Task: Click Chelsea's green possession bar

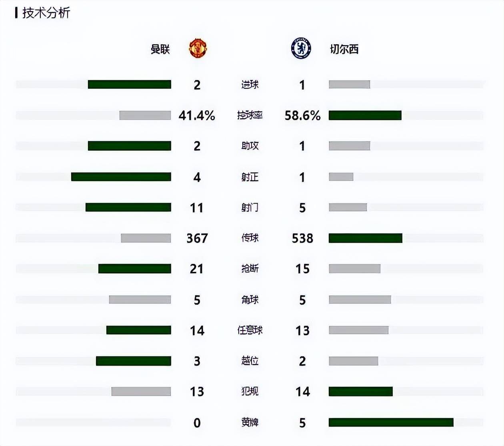Action: (x=365, y=115)
